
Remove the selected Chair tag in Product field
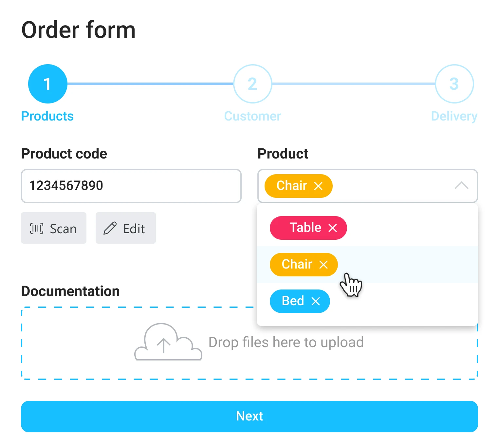pyautogui.click(x=318, y=186)
